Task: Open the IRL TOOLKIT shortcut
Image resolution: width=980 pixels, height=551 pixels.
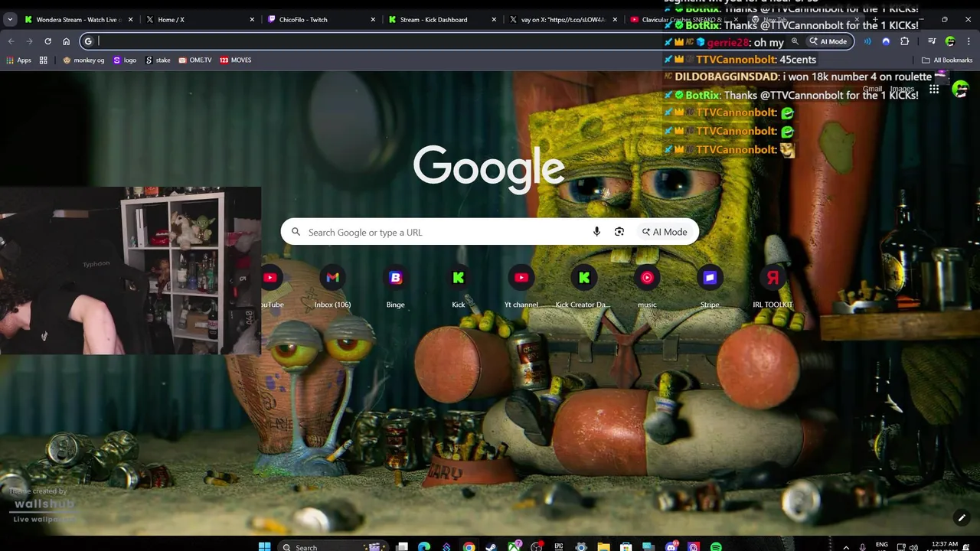Action: (773, 287)
